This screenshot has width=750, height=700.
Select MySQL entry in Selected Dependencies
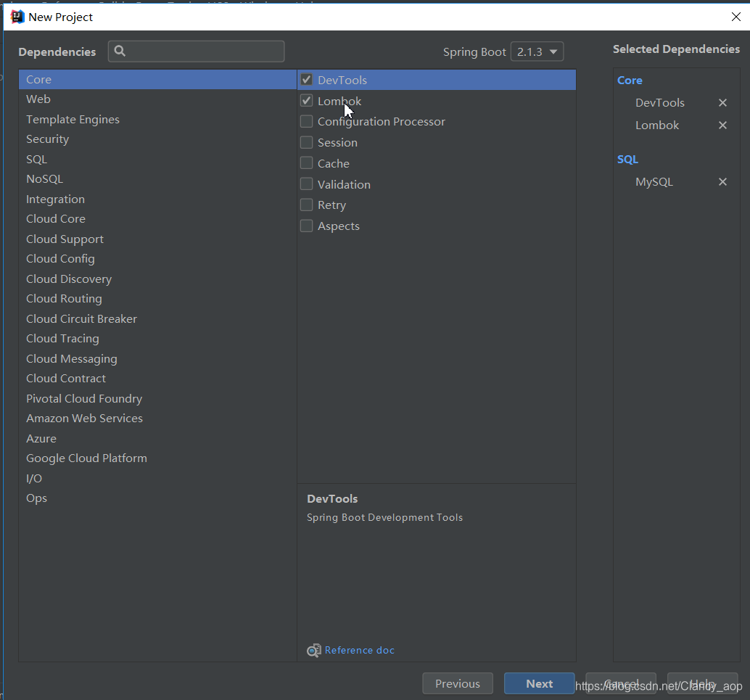coord(654,182)
